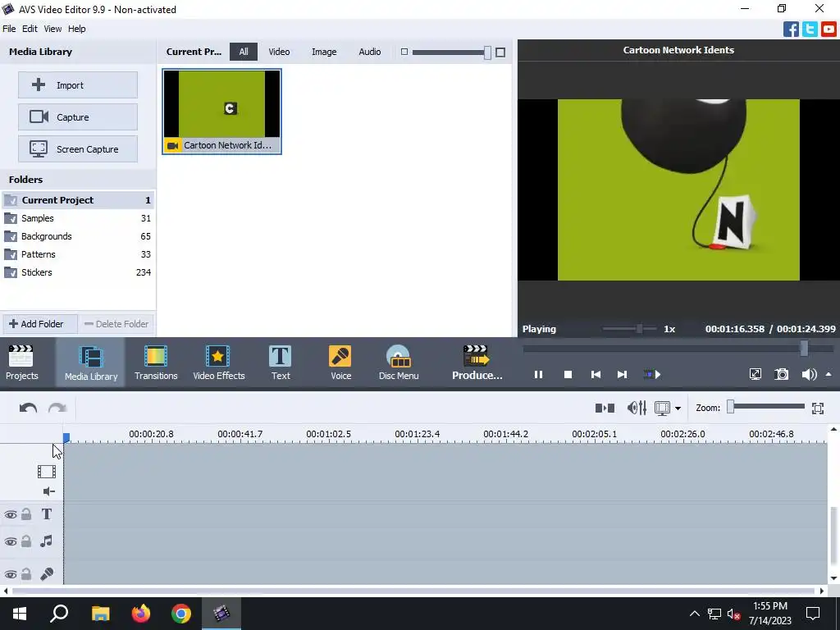Set thumbnails to smallest size icon
This screenshot has width=840, height=630.
tap(404, 52)
